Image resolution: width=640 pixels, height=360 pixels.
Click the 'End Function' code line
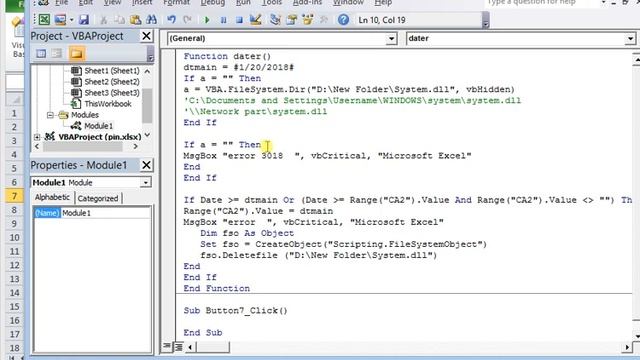[216, 288]
